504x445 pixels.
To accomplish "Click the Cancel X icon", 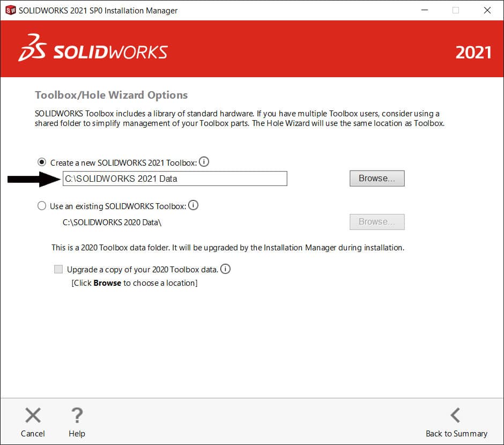I will point(33,416).
